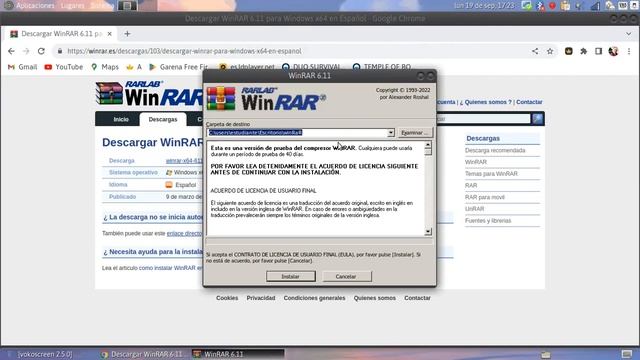Click the Cancelar button in WinRAR dialog
Image resolution: width=640 pixels, height=360 pixels.
(x=346, y=276)
